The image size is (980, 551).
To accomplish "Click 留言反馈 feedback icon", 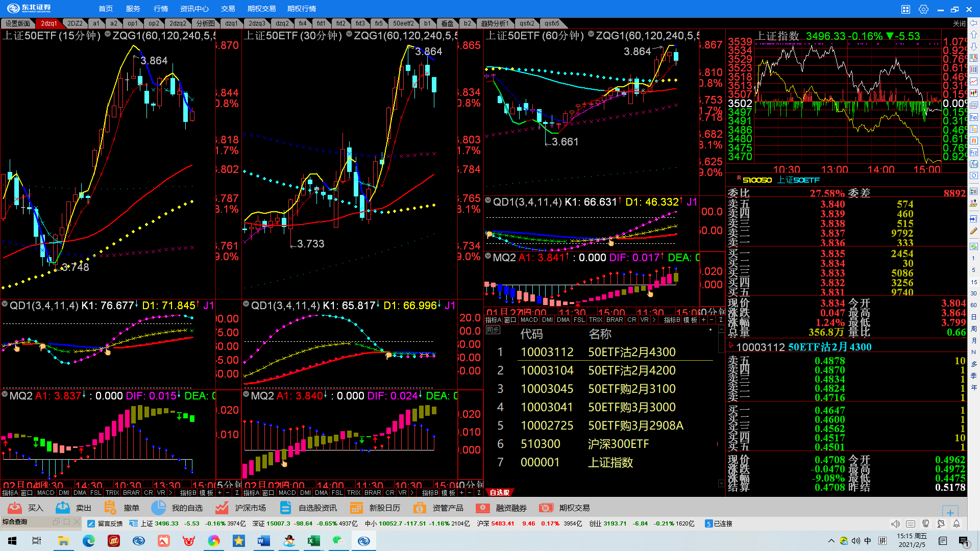I will click(x=91, y=523).
